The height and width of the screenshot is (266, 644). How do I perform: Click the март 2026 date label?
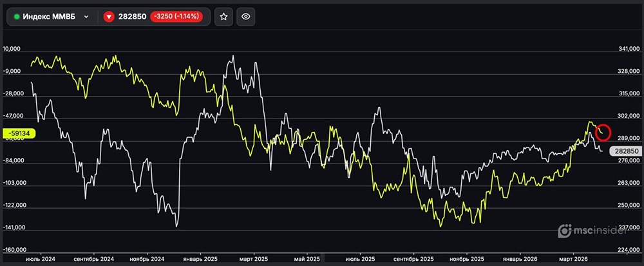pos(574,260)
